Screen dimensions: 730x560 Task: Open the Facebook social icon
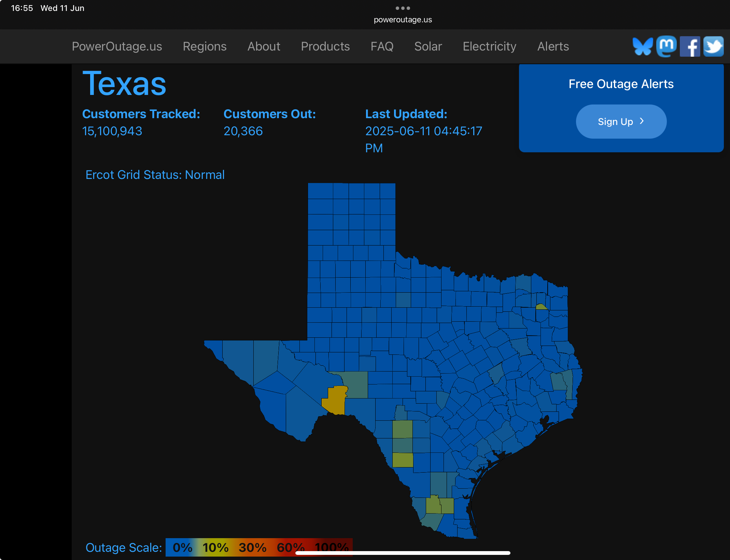(x=690, y=46)
